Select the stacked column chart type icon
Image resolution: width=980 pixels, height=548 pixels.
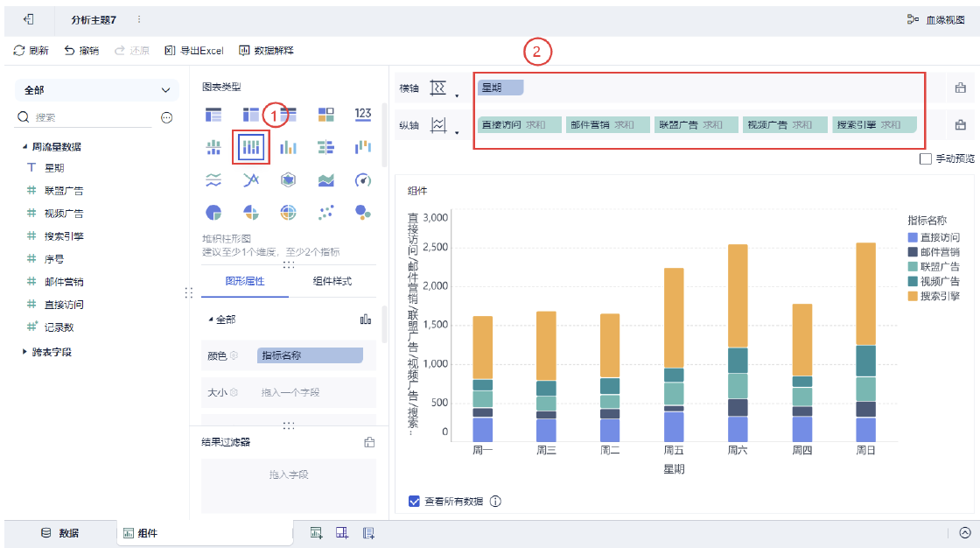[250, 147]
